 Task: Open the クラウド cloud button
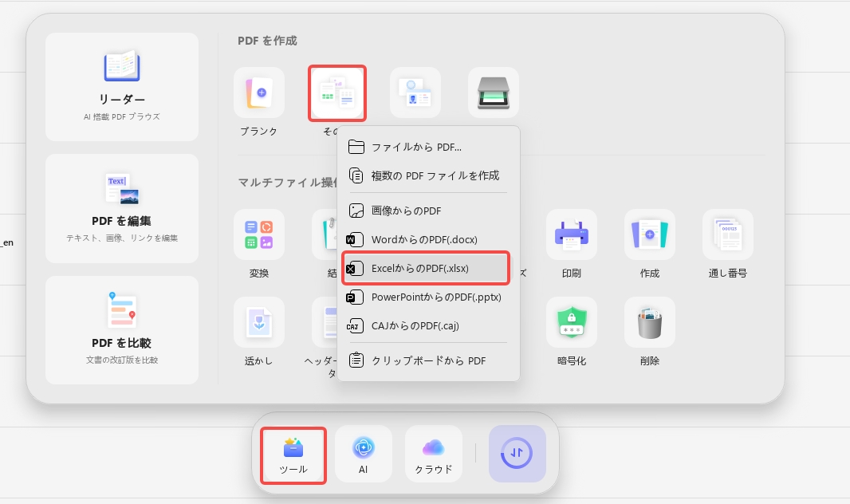point(434,454)
